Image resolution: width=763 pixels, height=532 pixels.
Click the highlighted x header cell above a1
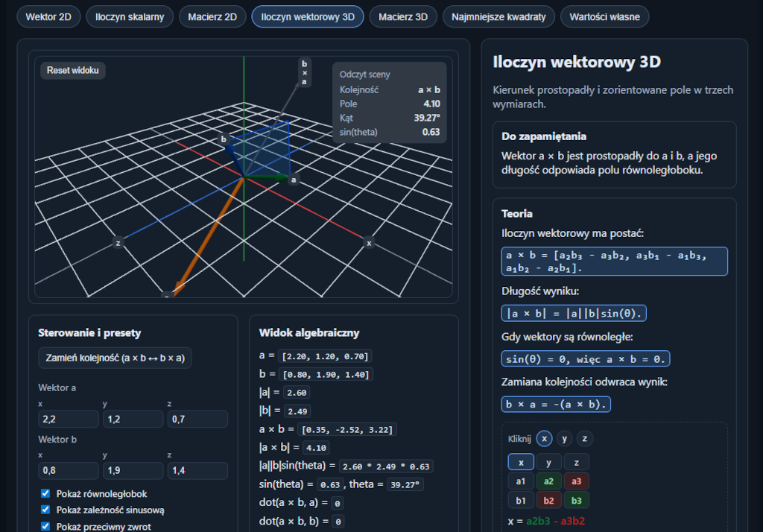click(x=521, y=463)
